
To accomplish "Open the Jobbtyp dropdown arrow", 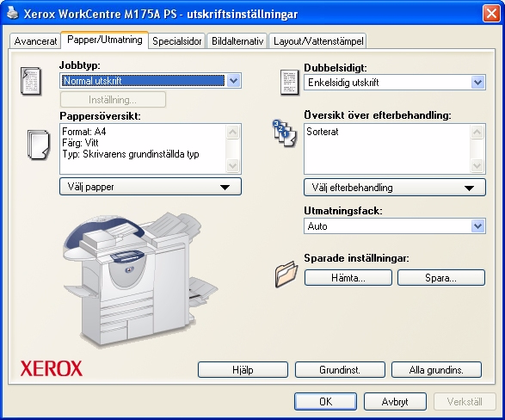I will [x=233, y=81].
